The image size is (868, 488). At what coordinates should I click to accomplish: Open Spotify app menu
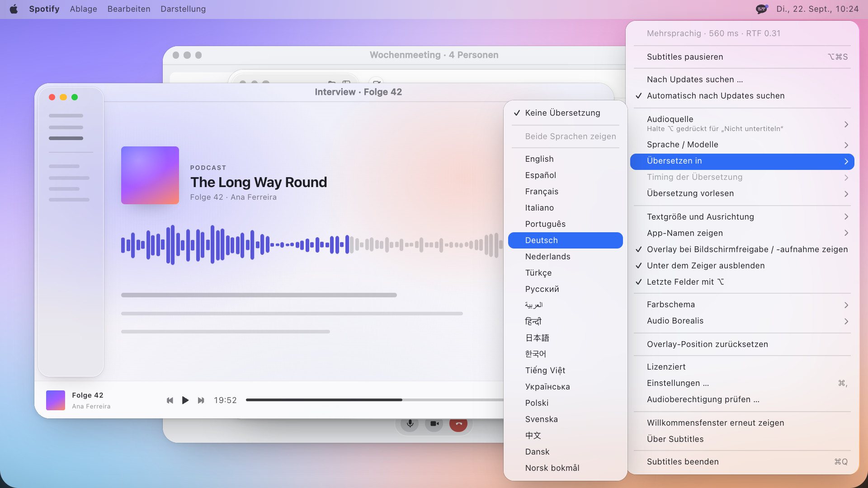point(44,9)
